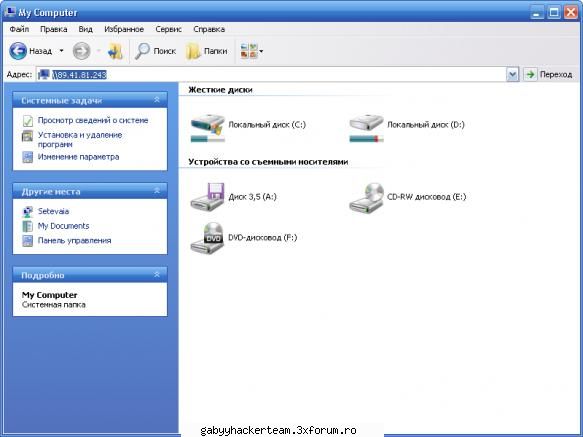Screen dimensions: 583x437
Task: Click the add/remove programs icon
Action: (x=28, y=136)
